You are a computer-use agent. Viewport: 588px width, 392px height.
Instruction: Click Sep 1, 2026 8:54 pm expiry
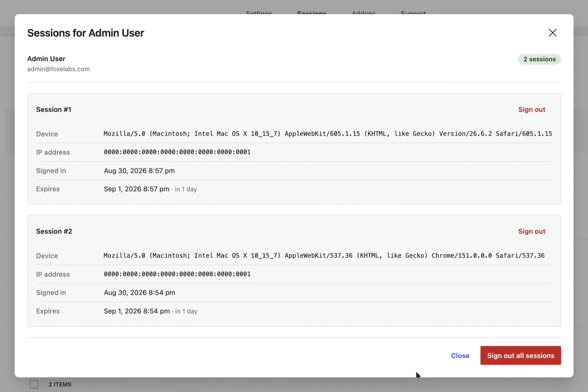click(137, 311)
